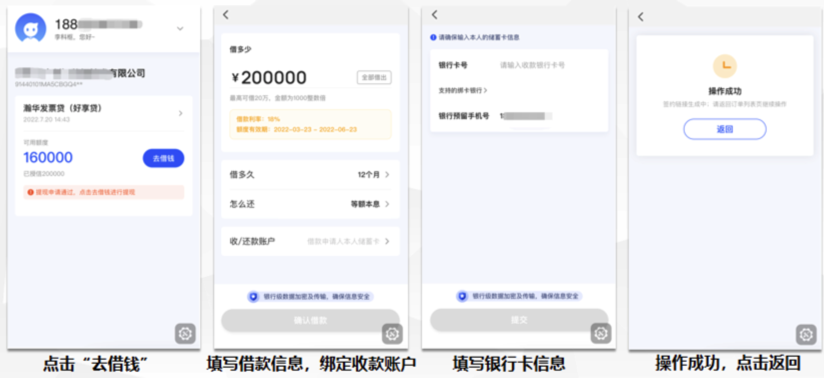Image resolution: width=824 pixels, height=378 pixels.
Task: Click the red 提现申请通过 notice text
Action: click(x=85, y=192)
